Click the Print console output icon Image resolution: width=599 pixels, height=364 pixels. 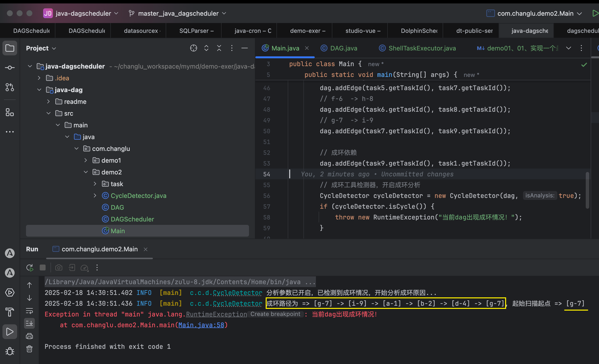pyautogui.click(x=29, y=336)
